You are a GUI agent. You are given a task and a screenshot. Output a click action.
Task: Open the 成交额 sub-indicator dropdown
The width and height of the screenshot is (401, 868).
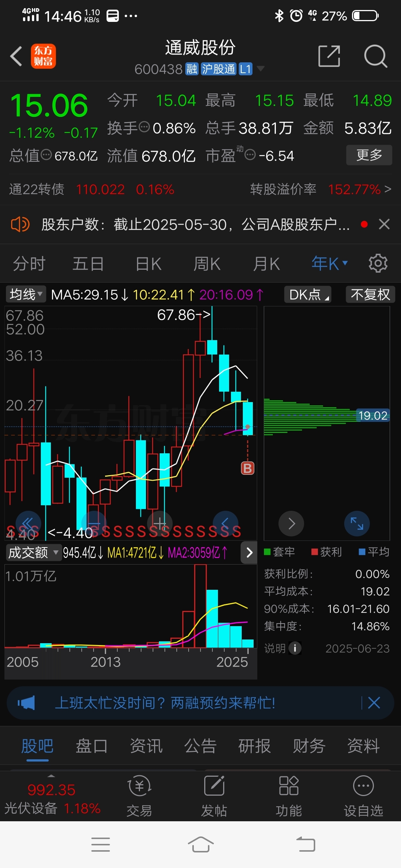pos(33,553)
